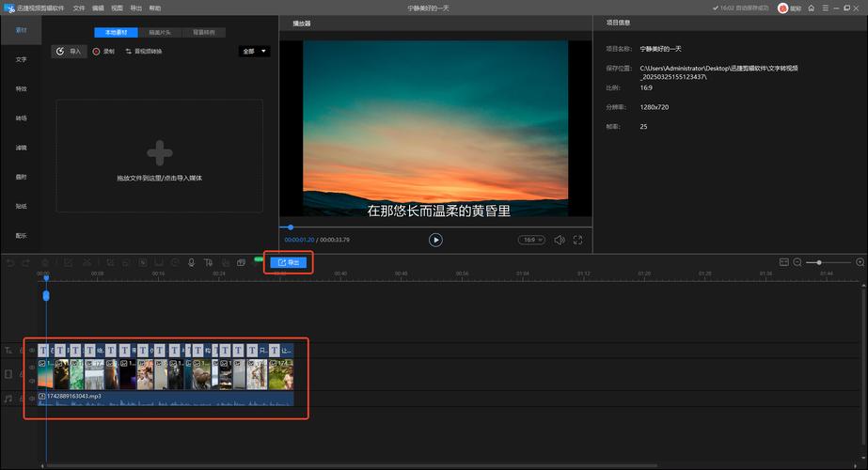Click the timeline zoom-out magnifier icon
Viewport: 868px width, 470px height.
pos(797,262)
